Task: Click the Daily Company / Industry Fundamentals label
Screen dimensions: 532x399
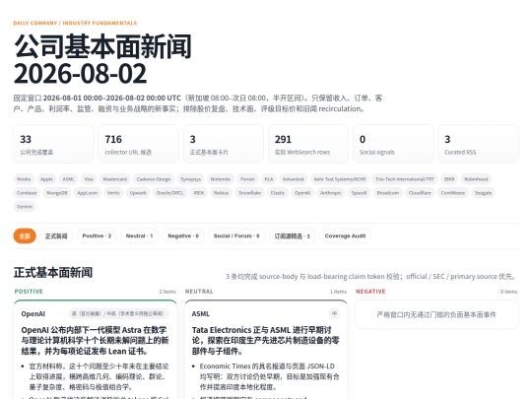Action: pos(75,23)
